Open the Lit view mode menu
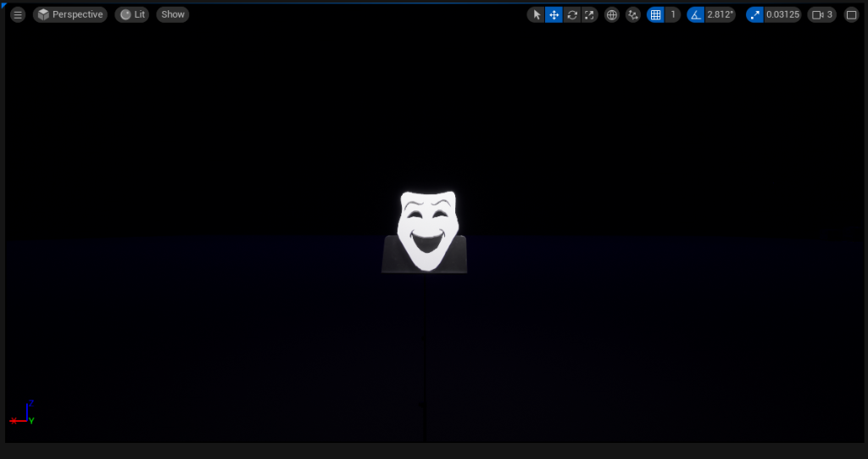Viewport: 868px width, 459px height. click(x=132, y=14)
